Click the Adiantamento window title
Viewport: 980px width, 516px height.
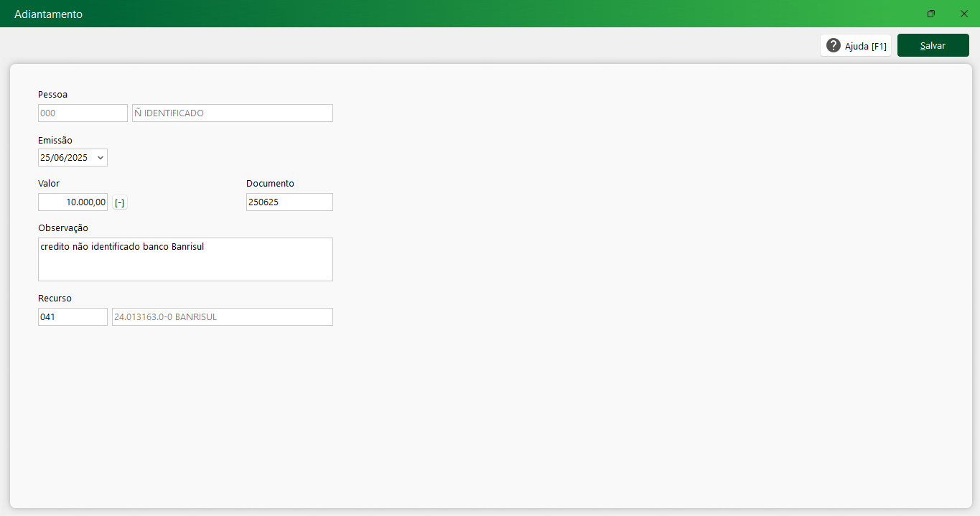click(48, 14)
